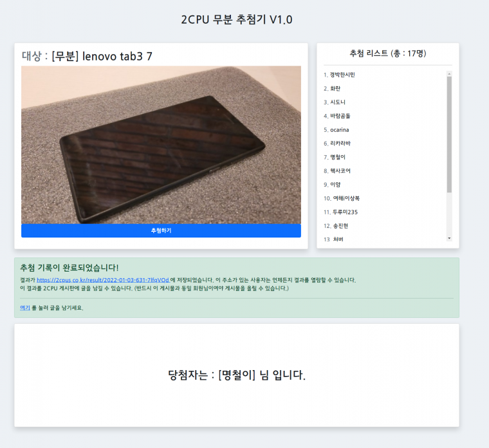
Task: Click the 당첨자는 : [명철이] 님 입니다. result text
Action: pos(237,375)
